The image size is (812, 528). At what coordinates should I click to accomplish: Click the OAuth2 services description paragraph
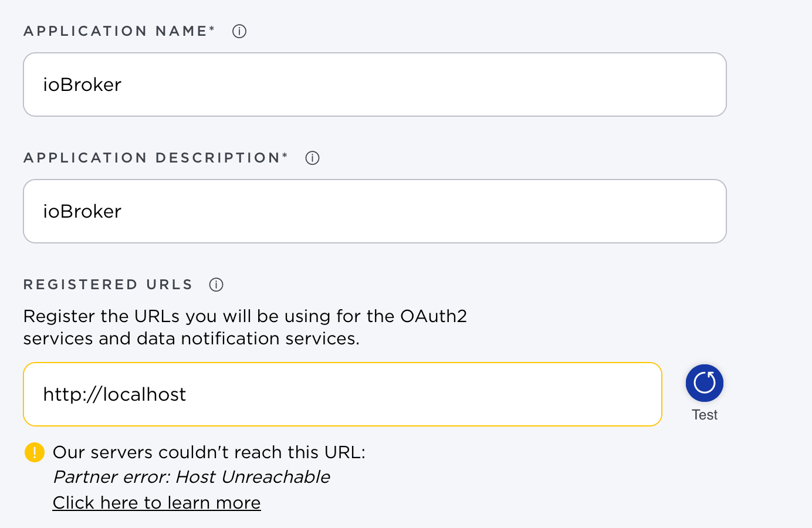click(x=245, y=327)
